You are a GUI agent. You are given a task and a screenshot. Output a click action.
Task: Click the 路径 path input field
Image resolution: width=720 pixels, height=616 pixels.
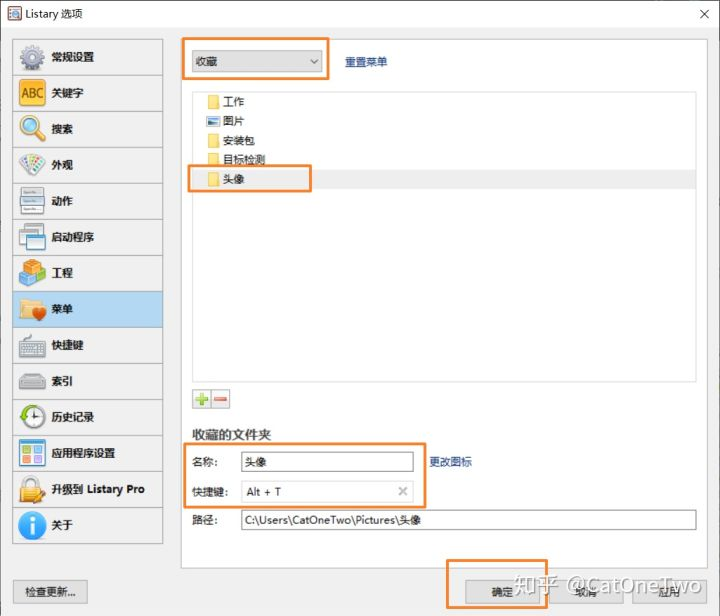[468, 520]
